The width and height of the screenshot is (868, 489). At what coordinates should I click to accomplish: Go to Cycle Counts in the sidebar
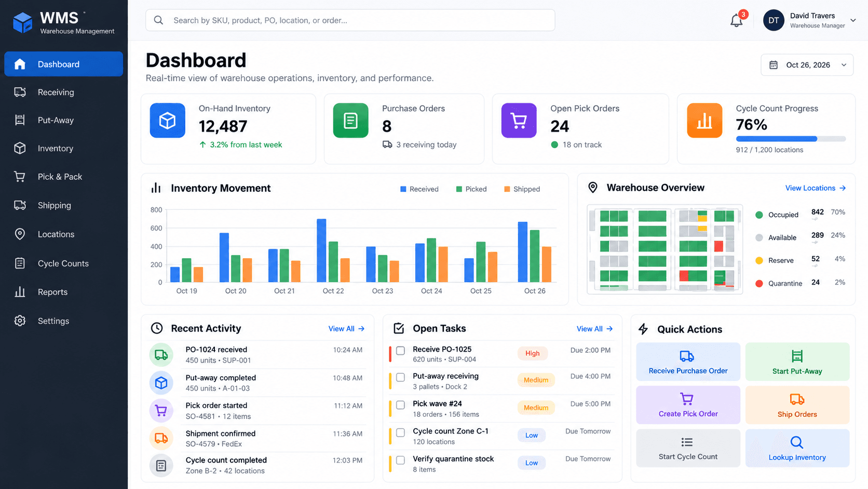[x=64, y=263]
